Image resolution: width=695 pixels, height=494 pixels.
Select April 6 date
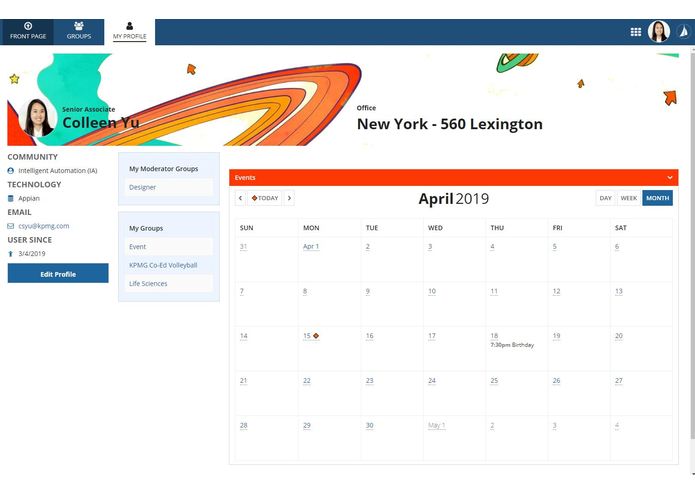[617, 246]
